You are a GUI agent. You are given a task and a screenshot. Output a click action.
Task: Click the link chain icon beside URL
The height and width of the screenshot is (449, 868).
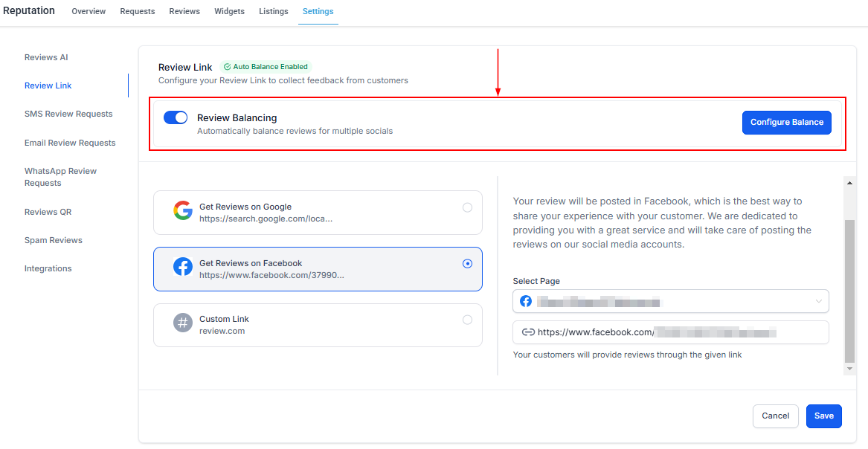click(x=528, y=332)
